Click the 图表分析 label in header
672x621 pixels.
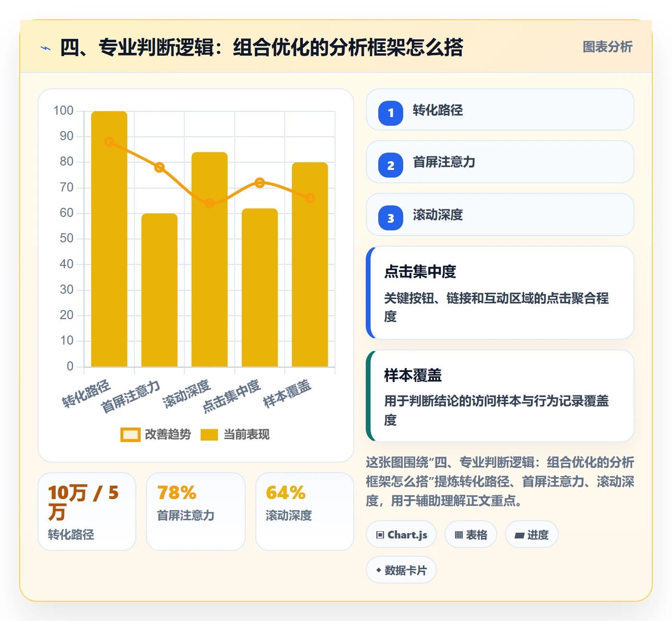tap(607, 47)
